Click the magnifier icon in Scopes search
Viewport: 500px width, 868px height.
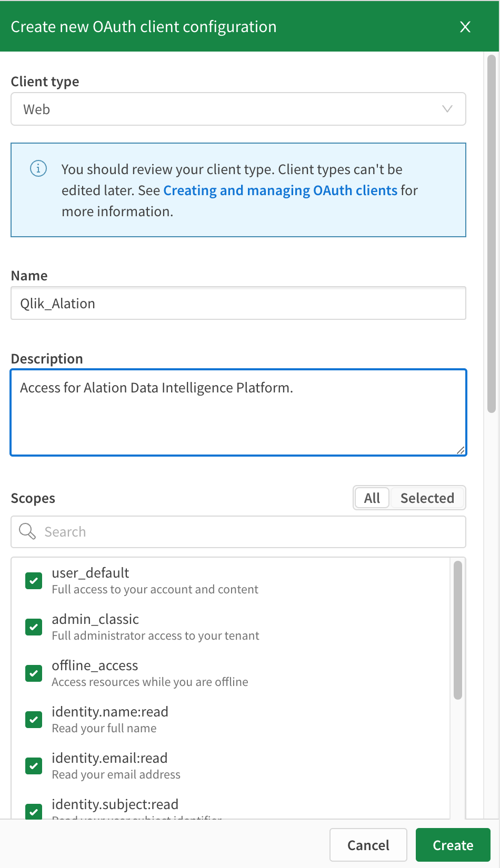coord(27,531)
